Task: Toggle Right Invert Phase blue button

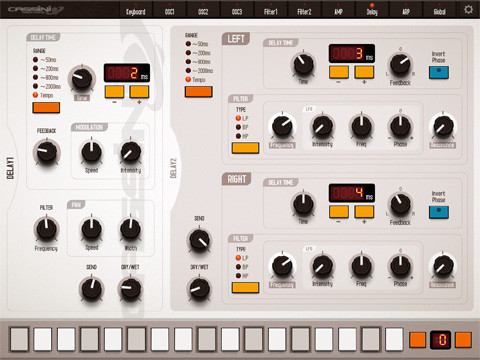Action: tap(439, 212)
